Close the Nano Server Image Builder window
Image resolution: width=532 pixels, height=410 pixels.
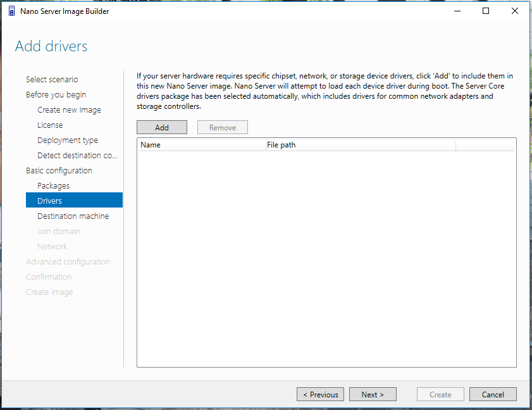point(515,11)
